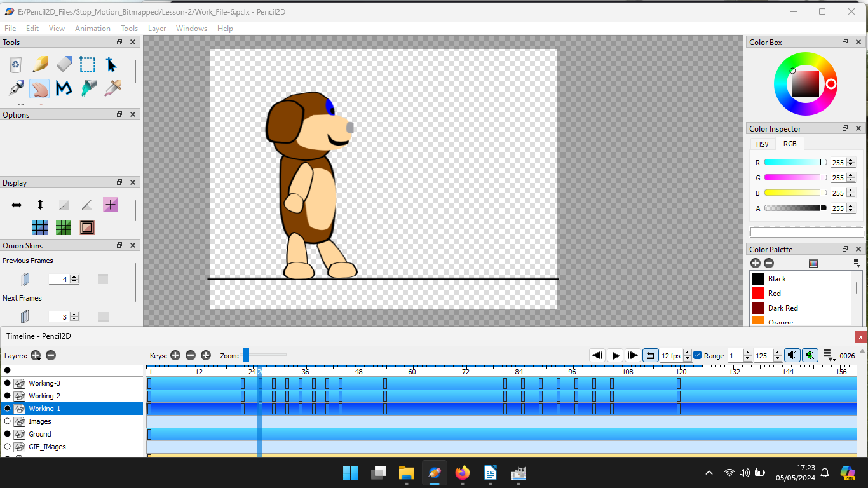Select the Eyedropper tool

112,88
